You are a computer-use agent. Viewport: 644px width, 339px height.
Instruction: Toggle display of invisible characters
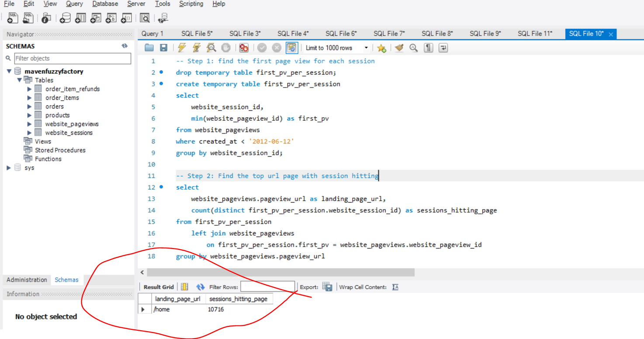click(429, 48)
